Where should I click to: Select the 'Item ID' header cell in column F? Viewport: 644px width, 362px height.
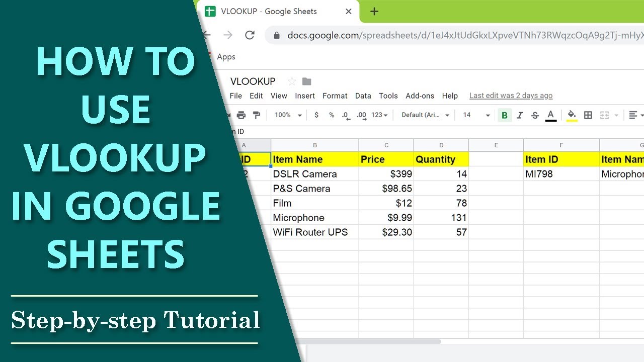coord(561,159)
